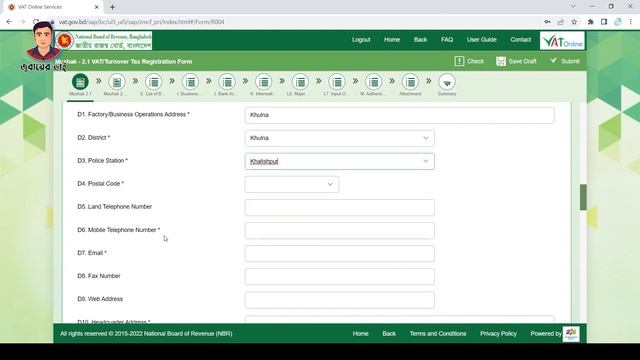The width and height of the screenshot is (640, 360).
Task: Click the National Board of Revenue logo
Action: pos(104,41)
